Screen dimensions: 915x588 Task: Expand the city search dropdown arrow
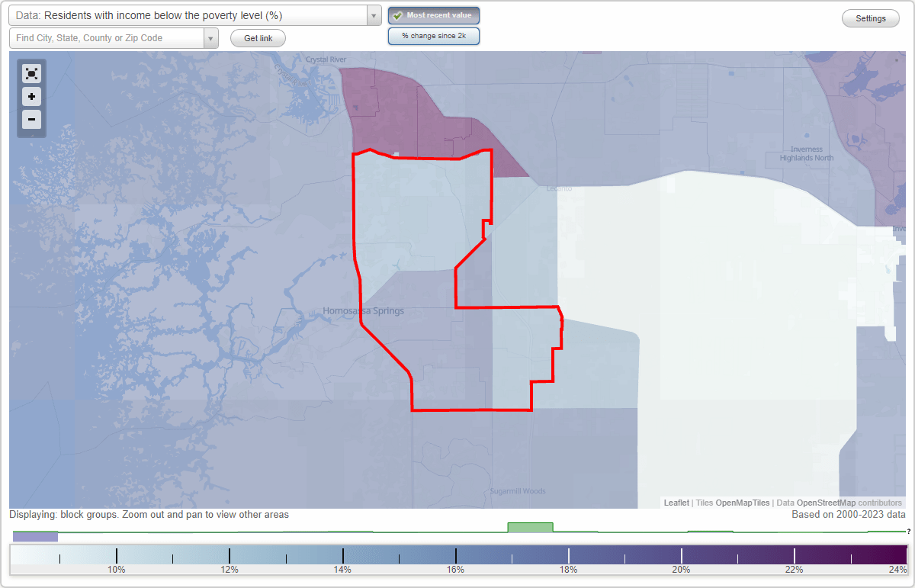click(211, 37)
